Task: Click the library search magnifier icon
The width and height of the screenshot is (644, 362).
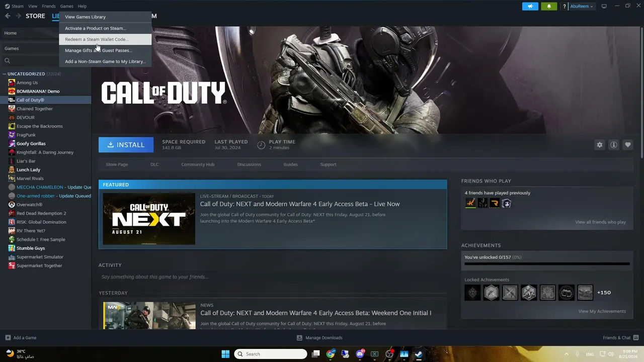Action: [7, 61]
